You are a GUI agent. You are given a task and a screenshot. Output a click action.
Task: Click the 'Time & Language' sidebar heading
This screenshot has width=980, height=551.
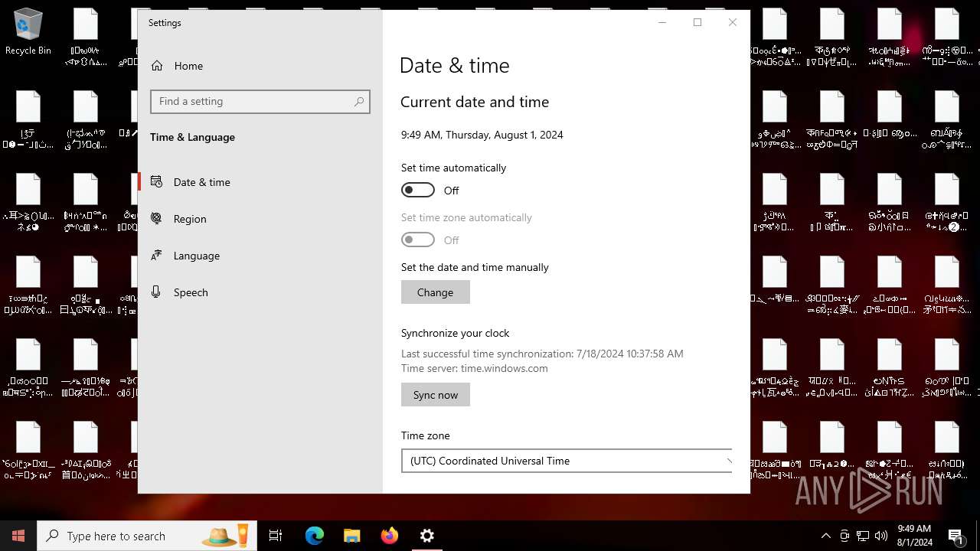click(192, 137)
